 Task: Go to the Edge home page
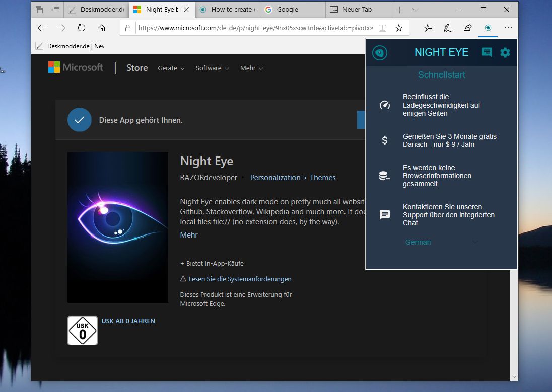click(102, 28)
